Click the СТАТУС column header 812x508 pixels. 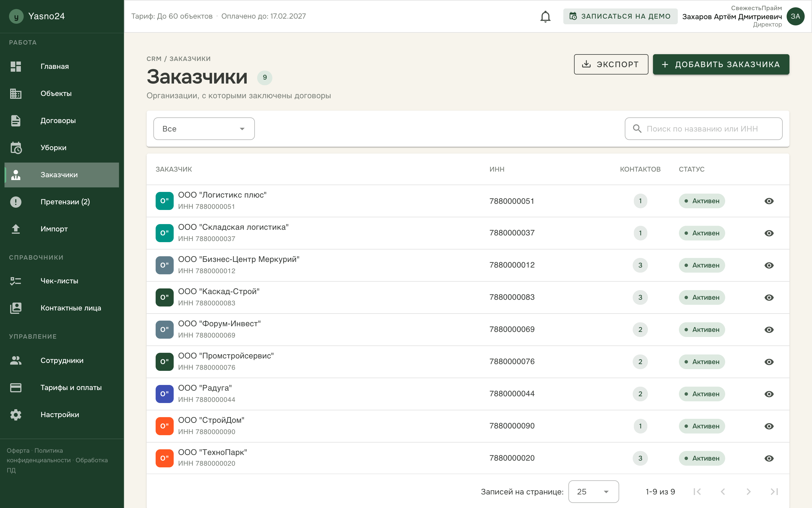(x=692, y=169)
